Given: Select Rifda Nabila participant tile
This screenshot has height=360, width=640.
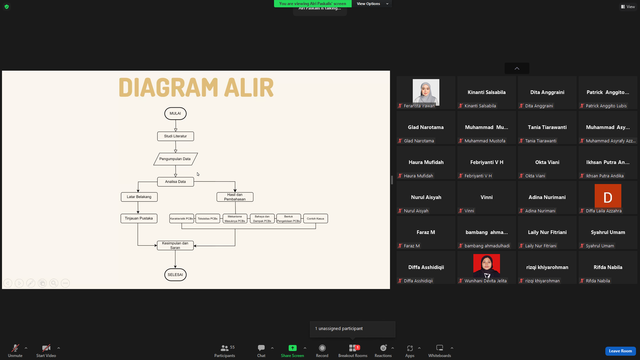Looking at the screenshot, I should (x=608, y=268).
